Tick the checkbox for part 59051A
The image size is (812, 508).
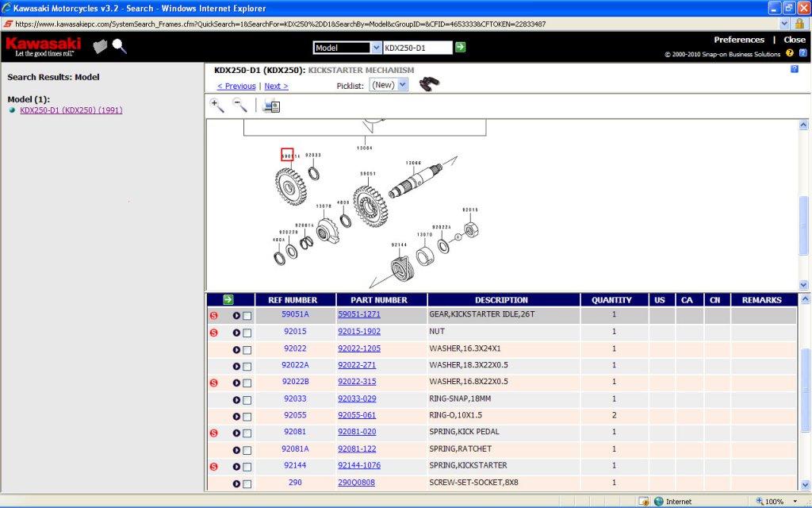tap(247, 316)
